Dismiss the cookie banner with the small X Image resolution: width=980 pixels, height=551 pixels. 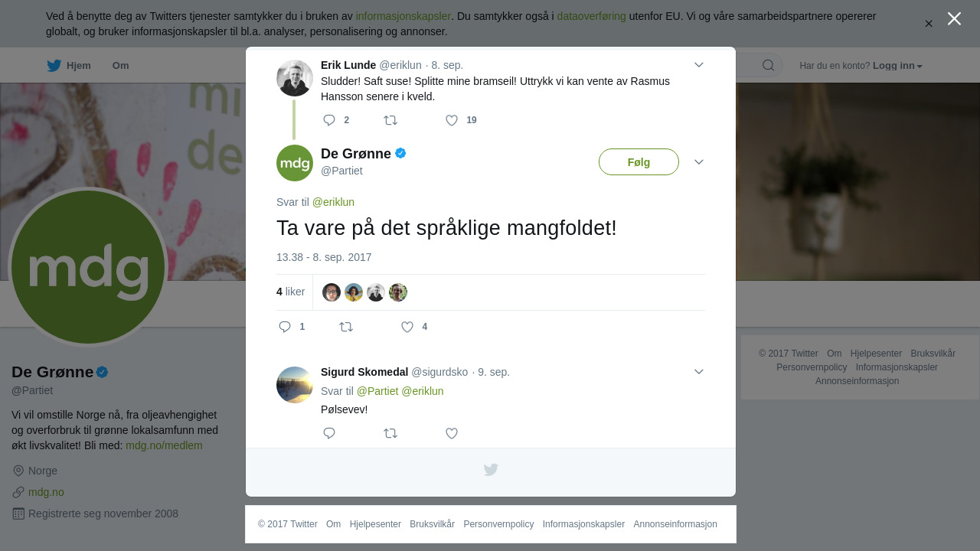(929, 24)
